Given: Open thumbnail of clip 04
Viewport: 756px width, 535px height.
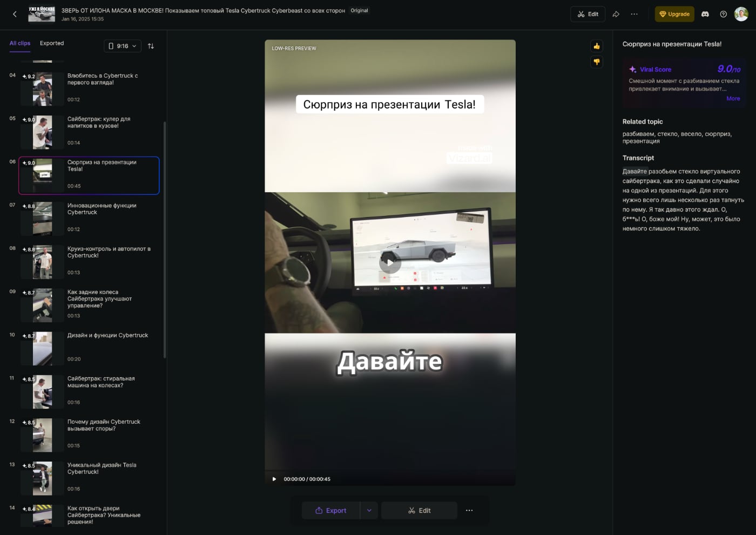Looking at the screenshot, I should tap(43, 89).
